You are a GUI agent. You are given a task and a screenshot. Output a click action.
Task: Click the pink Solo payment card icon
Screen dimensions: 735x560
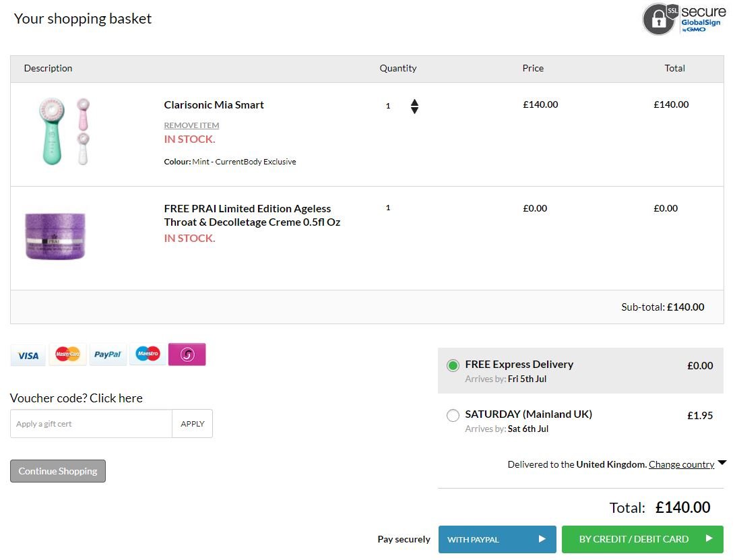[187, 354]
